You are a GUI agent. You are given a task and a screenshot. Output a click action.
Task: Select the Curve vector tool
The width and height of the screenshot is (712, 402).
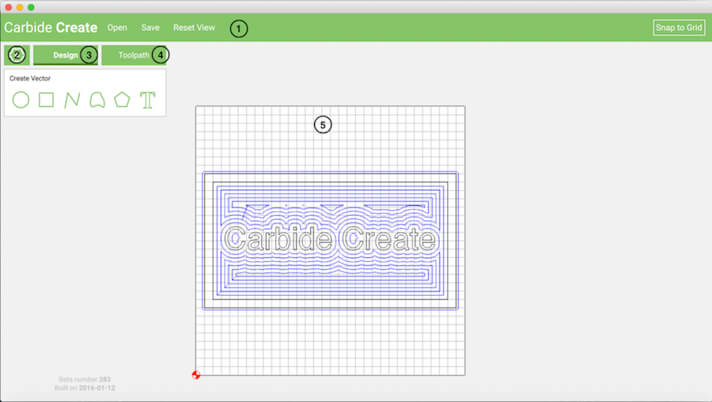point(97,99)
